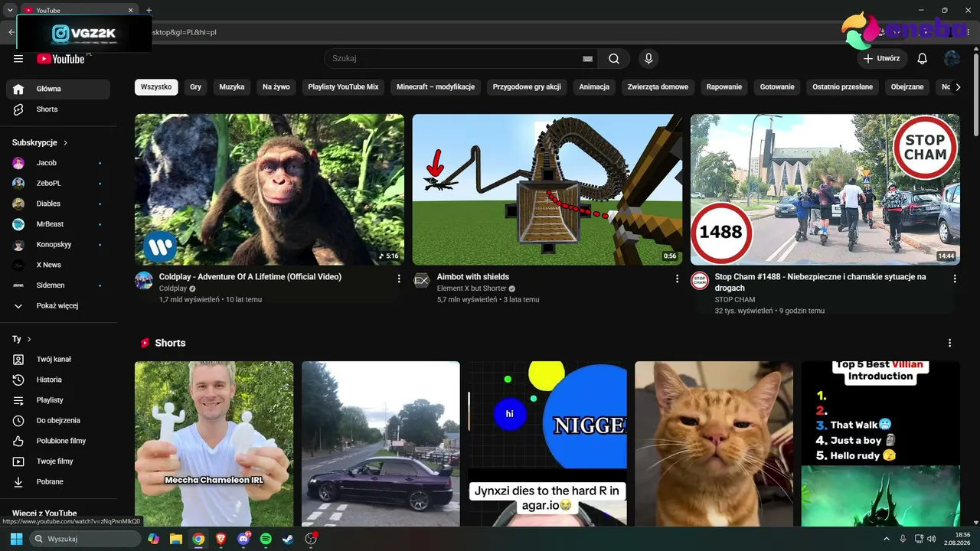Open the Windows Start menu
980x551 pixels.
[x=16, y=539]
